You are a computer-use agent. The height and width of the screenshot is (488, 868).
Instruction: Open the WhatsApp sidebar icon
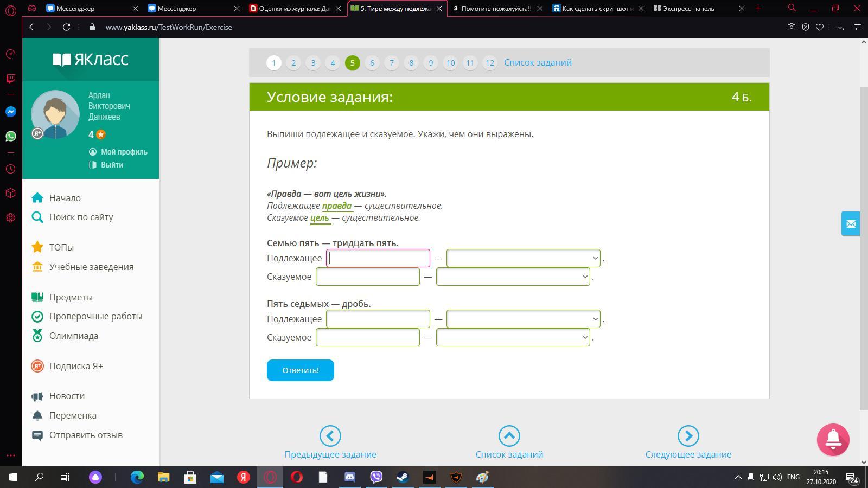11,136
